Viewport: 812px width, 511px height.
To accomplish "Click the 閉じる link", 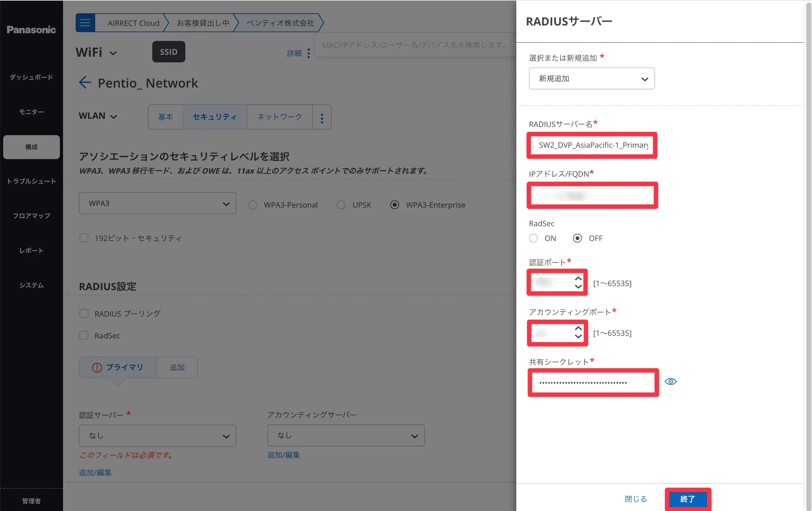I will coord(636,499).
